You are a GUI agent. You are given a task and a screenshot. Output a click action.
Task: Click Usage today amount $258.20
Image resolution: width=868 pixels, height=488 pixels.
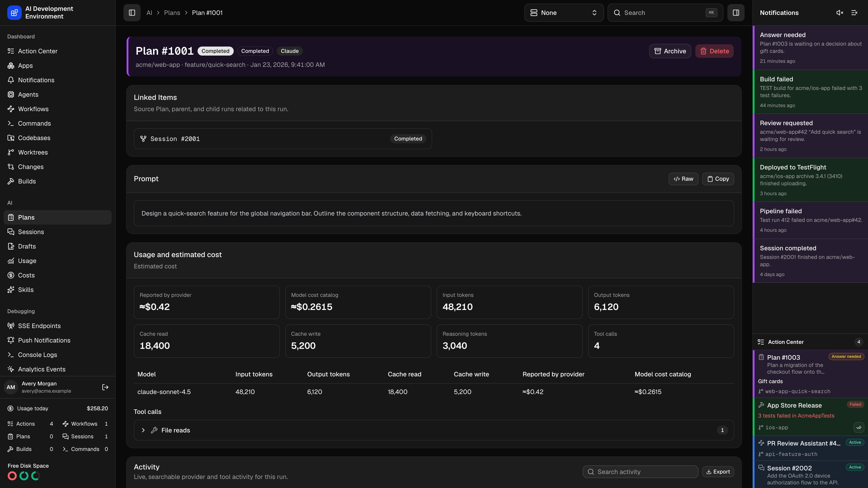click(97, 408)
